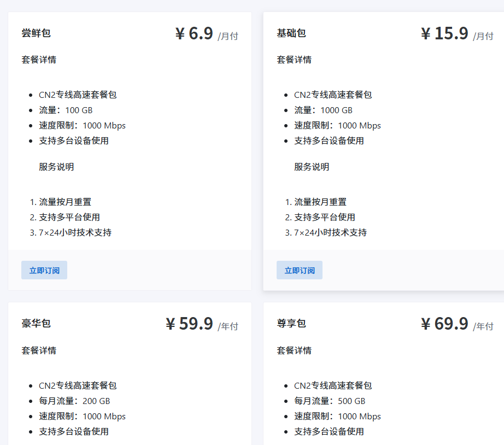
Task: Open the 豪华包 plan card title
Action: point(36,323)
